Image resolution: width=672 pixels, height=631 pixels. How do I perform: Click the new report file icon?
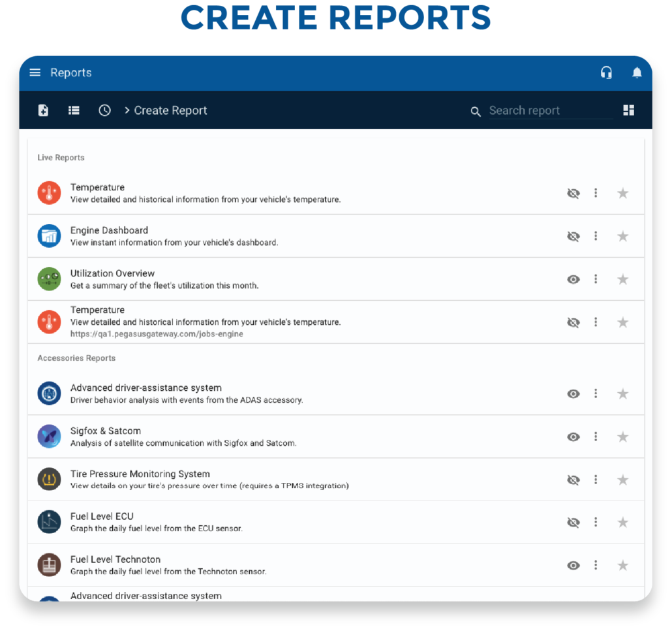[x=43, y=110]
